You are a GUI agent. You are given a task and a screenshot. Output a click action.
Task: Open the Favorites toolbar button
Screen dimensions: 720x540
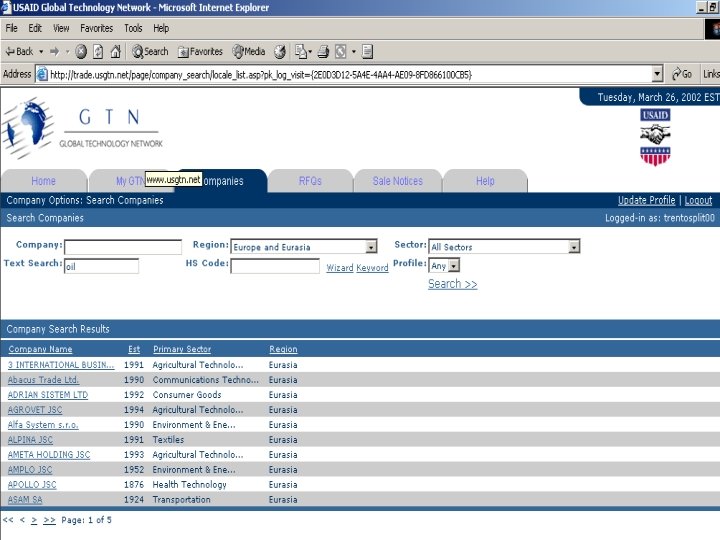click(200, 51)
